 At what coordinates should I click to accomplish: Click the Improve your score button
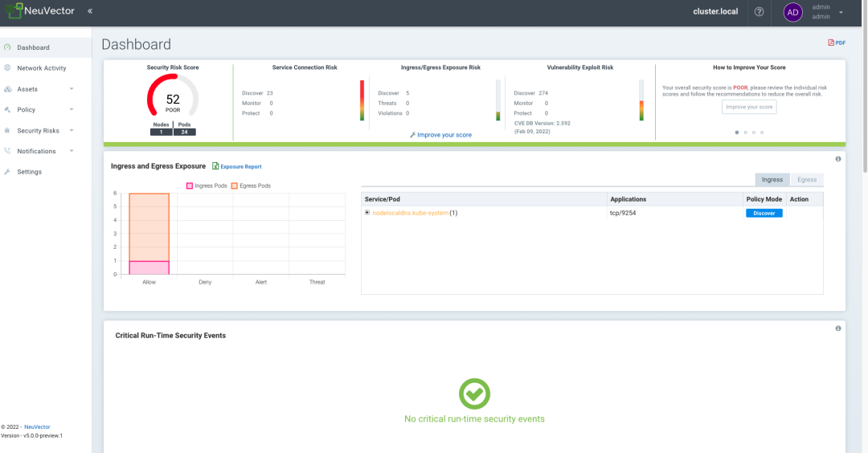pos(749,107)
